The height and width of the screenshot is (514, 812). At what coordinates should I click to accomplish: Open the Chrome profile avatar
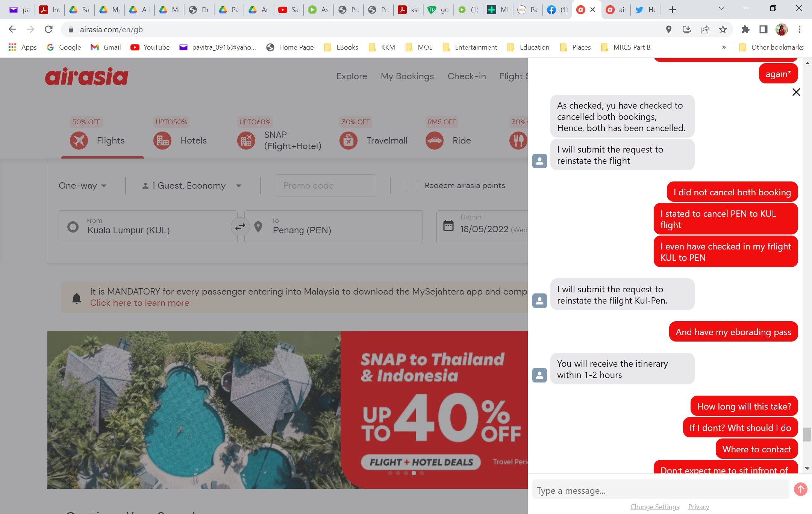[x=782, y=29]
